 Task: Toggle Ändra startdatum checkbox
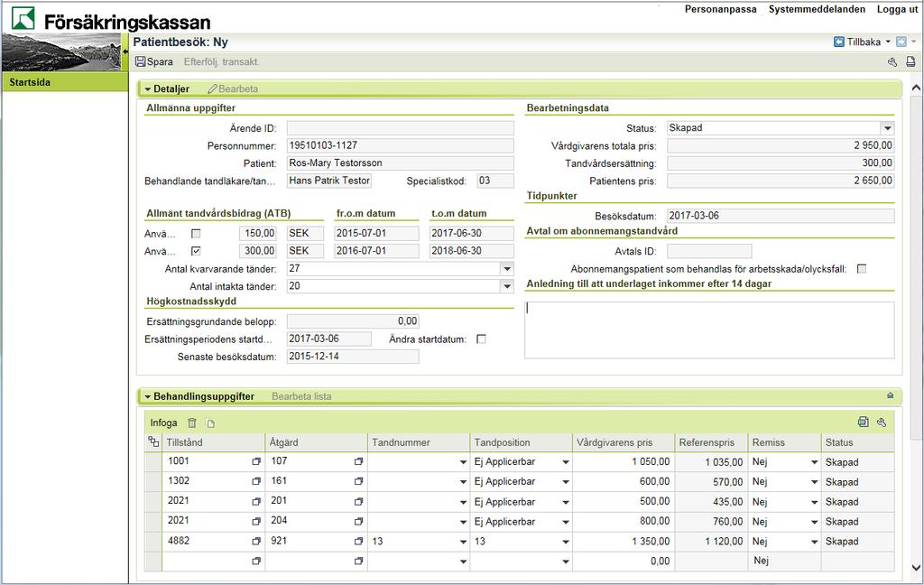481,339
